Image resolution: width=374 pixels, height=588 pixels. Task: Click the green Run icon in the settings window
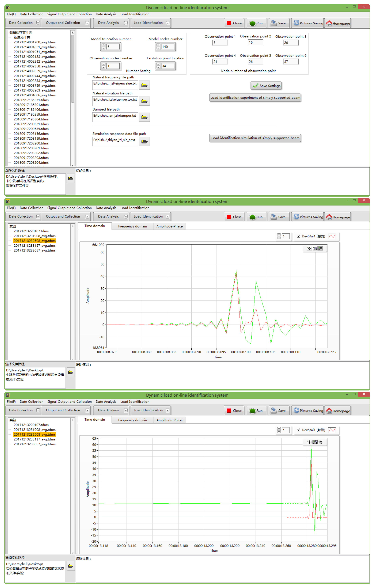252,23
